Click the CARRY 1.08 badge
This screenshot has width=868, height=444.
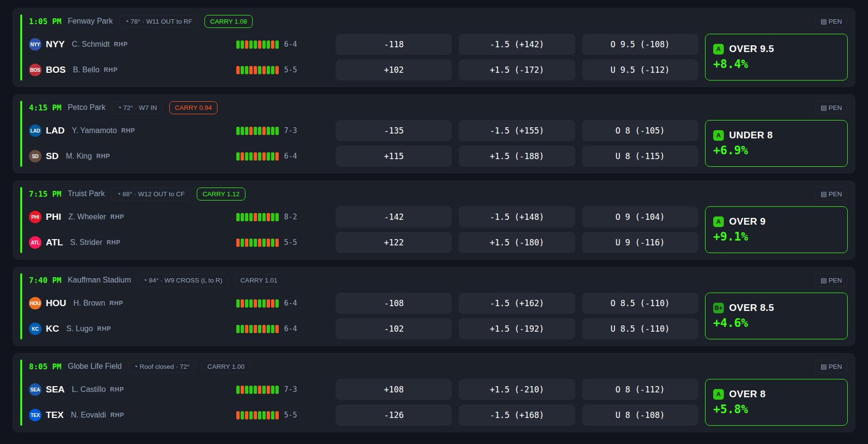tap(229, 22)
